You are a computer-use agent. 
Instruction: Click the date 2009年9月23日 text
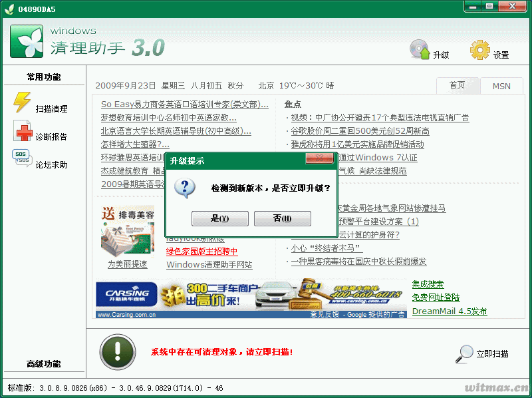tap(126, 85)
